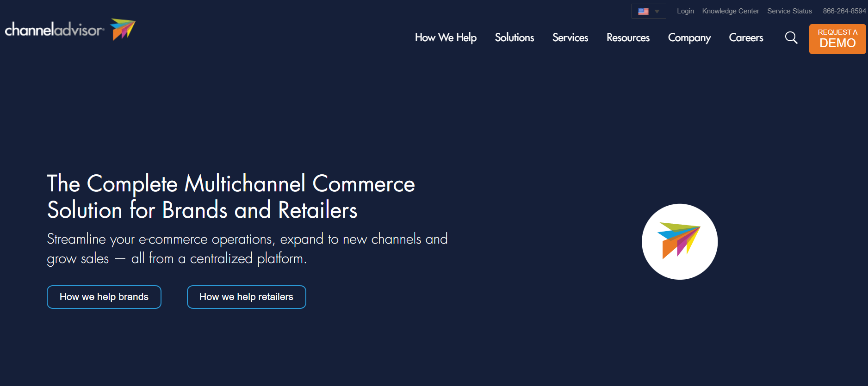
Task: Open the Solutions menu
Action: 514,37
